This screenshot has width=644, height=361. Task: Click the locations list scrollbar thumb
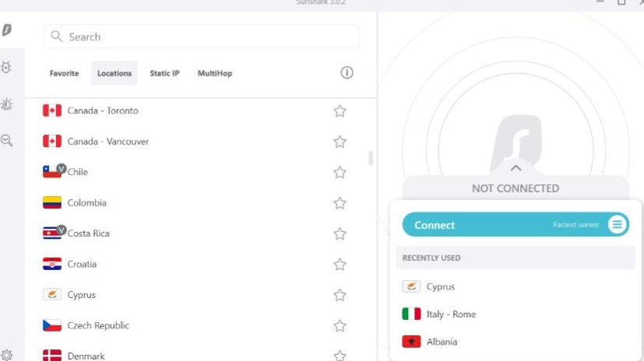pos(371,158)
